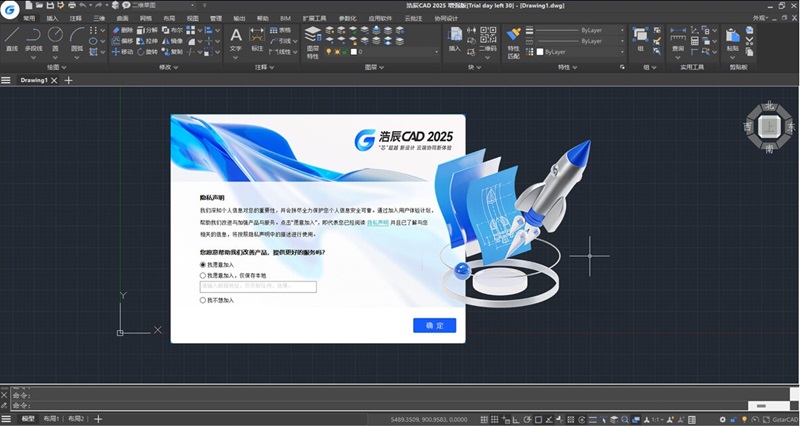Click the email address input field
The image size is (800, 426).
point(258,287)
